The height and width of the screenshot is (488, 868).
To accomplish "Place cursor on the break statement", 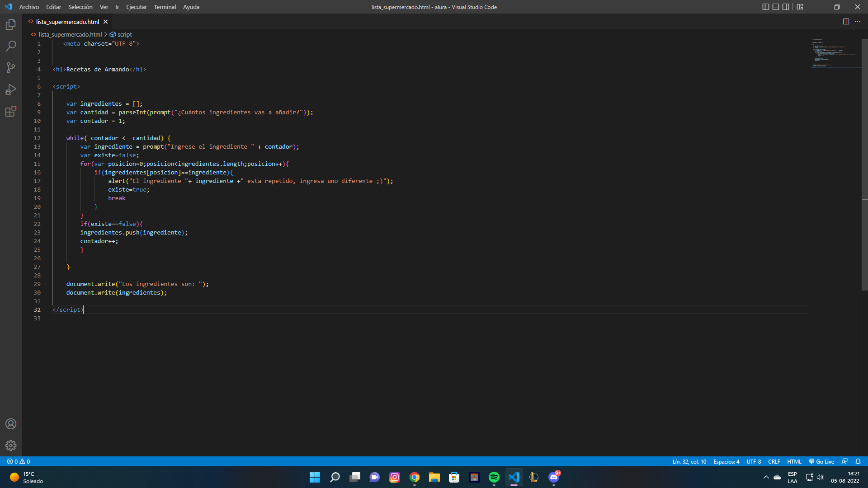I will [117, 198].
